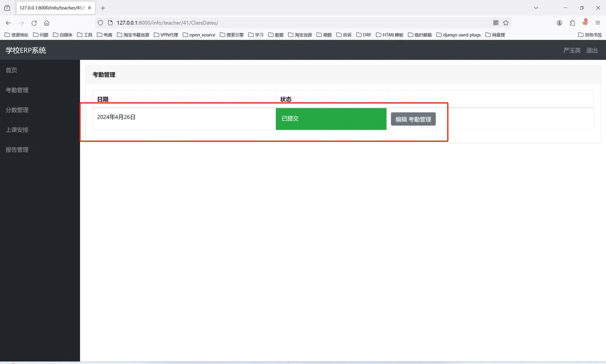Open the 网盘搜 bookmark folder
The height and width of the screenshot is (364, 606).
pos(495,35)
